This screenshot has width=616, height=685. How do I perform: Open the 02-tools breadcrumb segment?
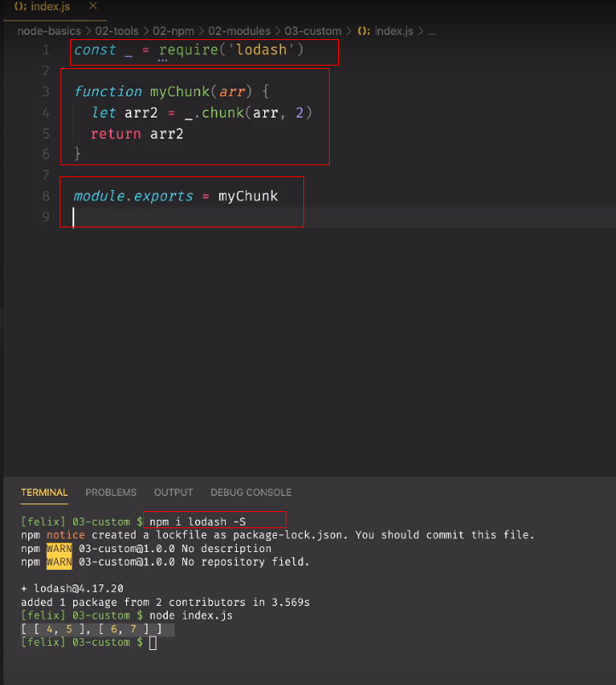tap(117, 32)
